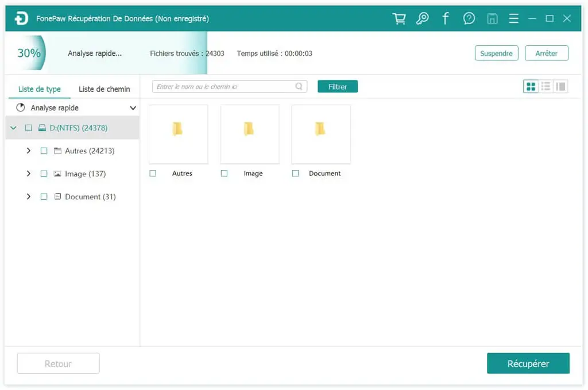Switch to Liste de chemin tab
Viewport: 588px width, 390px height.
pos(104,89)
